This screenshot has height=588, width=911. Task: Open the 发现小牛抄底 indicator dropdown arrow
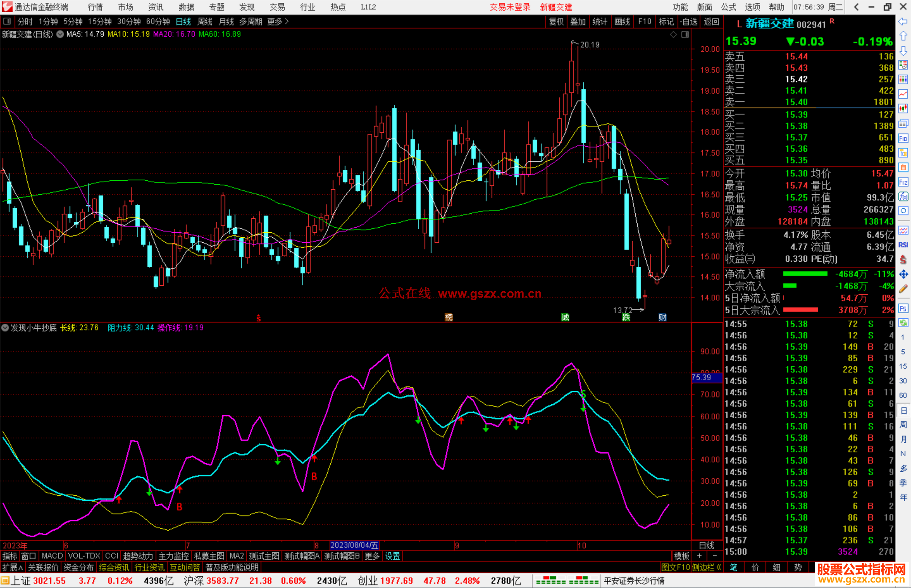click(5, 328)
